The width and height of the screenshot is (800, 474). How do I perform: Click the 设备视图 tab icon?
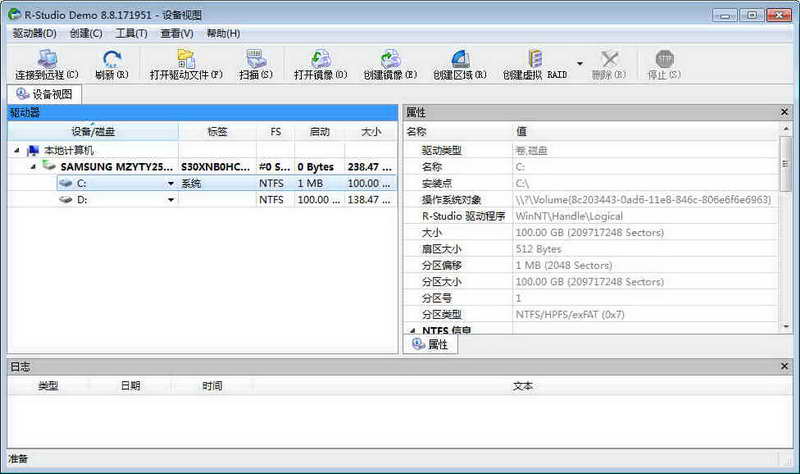[22, 94]
